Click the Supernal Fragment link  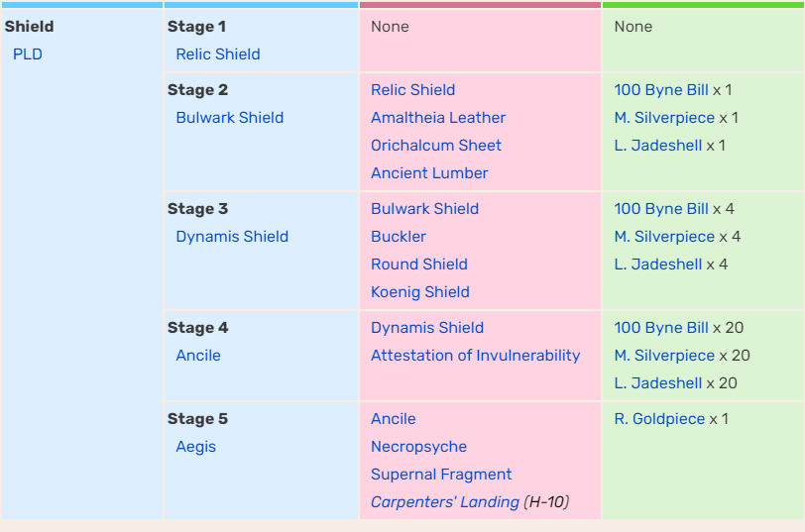pos(440,475)
